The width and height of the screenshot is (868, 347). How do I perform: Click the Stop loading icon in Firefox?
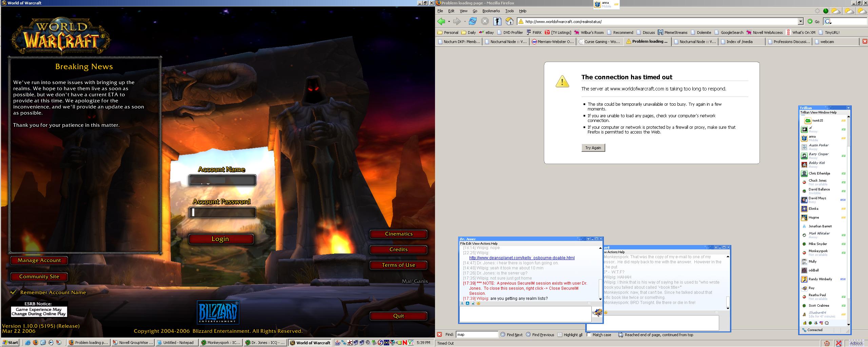point(485,21)
